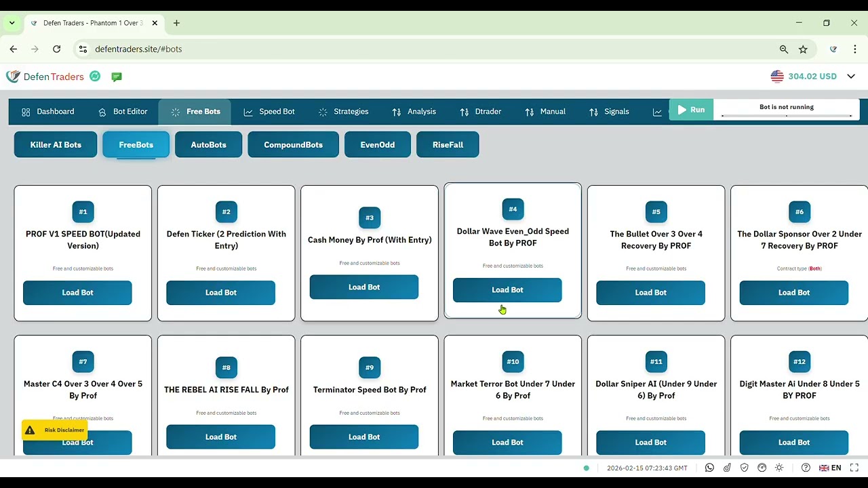This screenshot has width=868, height=488.
Task: Select the Free Bots tab
Action: (195, 112)
